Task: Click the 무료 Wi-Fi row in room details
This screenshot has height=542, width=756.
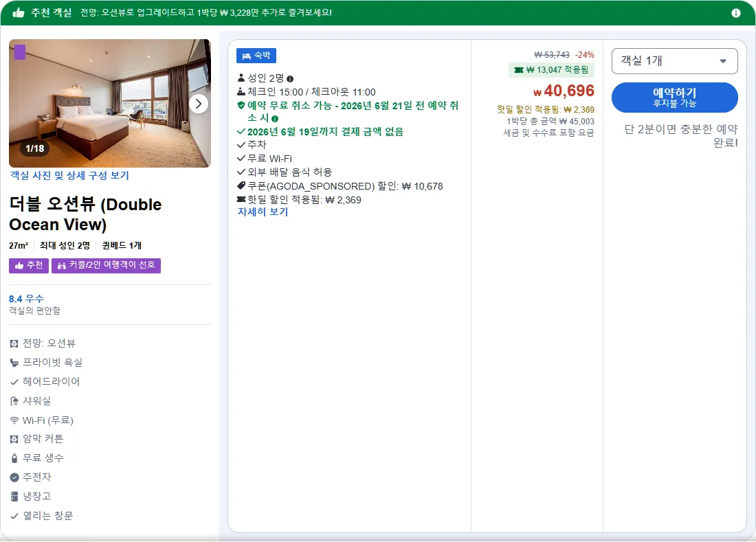Action: tap(264, 159)
